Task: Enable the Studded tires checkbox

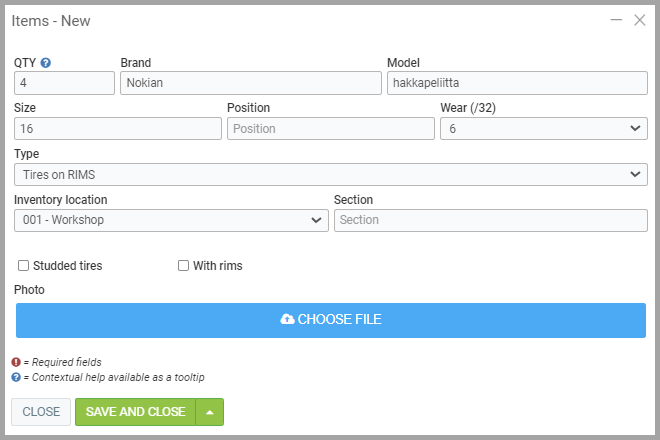Action: click(x=23, y=266)
